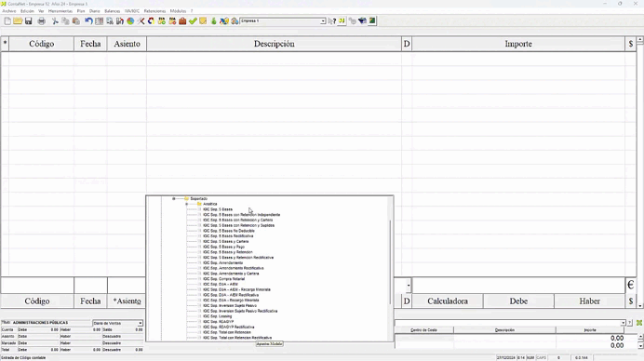Click the yellow sticky note icon
This screenshot has width=644, height=361.
coord(203,21)
